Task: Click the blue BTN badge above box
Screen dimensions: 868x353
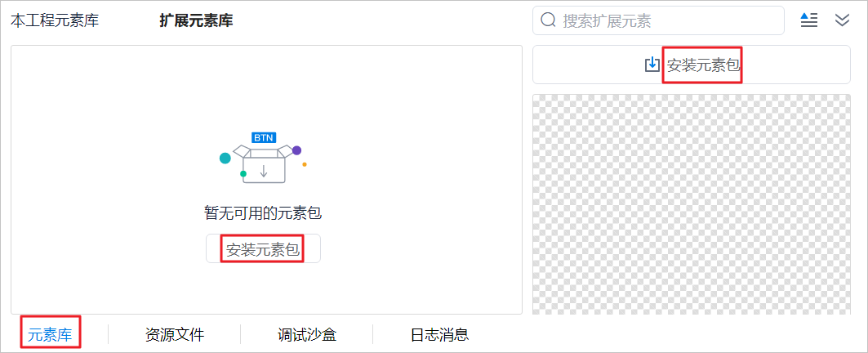Action: (x=264, y=137)
